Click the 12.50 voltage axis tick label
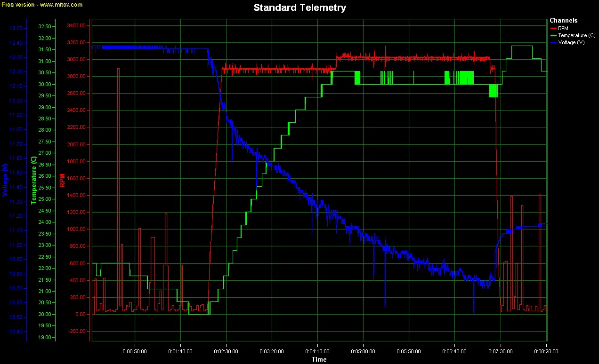599x364 pixels. (x=16, y=29)
